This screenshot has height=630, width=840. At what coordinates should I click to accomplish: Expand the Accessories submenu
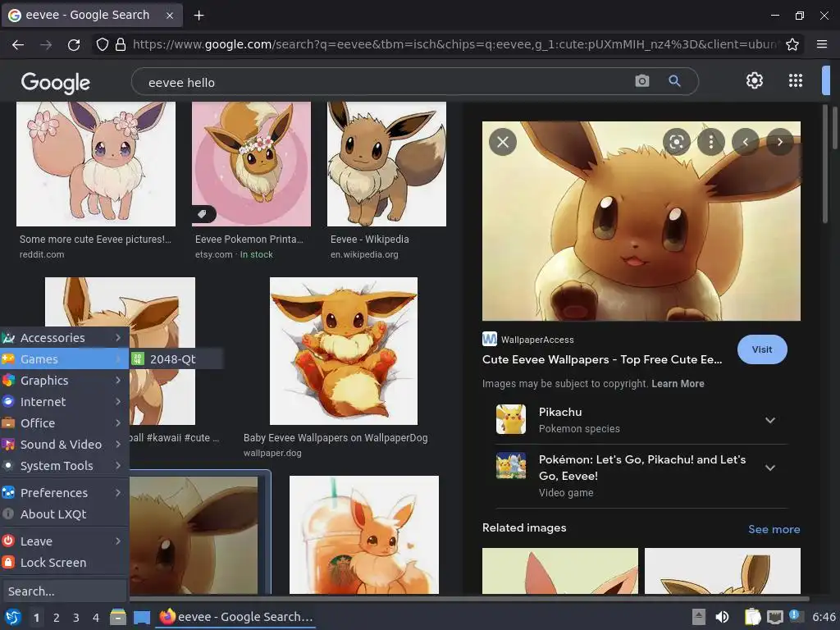click(x=64, y=337)
